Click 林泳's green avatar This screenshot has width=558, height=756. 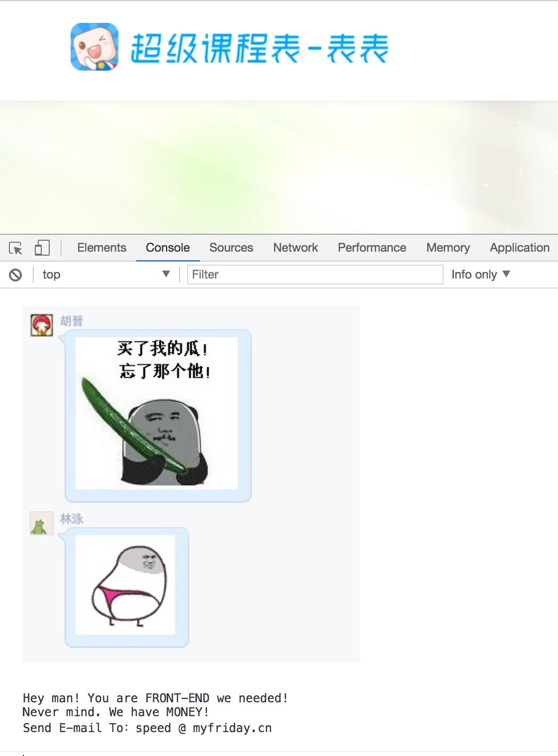pyautogui.click(x=42, y=523)
